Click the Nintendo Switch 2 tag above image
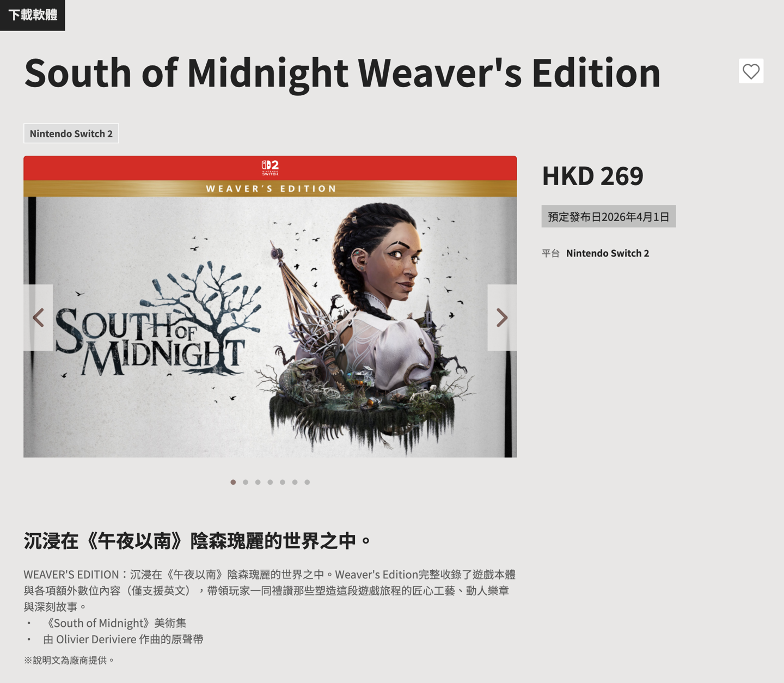The image size is (784, 683). point(71,133)
